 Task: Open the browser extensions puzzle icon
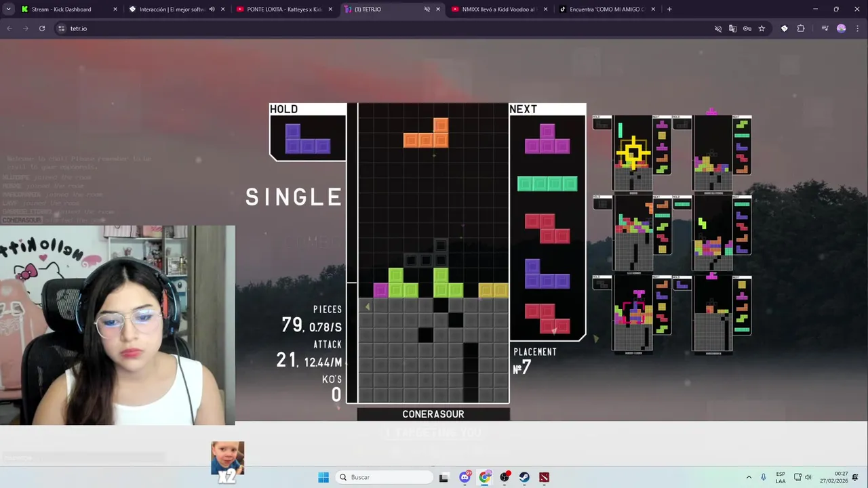coord(801,28)
